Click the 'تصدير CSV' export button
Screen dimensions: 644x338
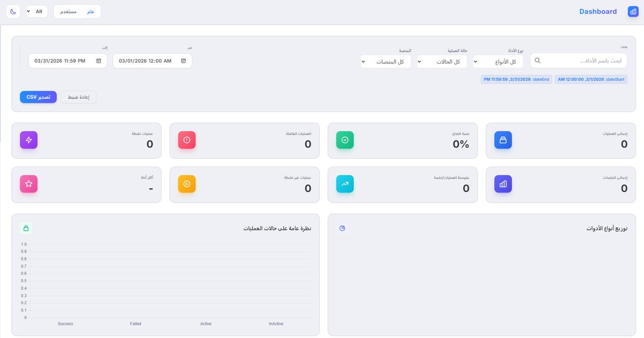[38, 97]
